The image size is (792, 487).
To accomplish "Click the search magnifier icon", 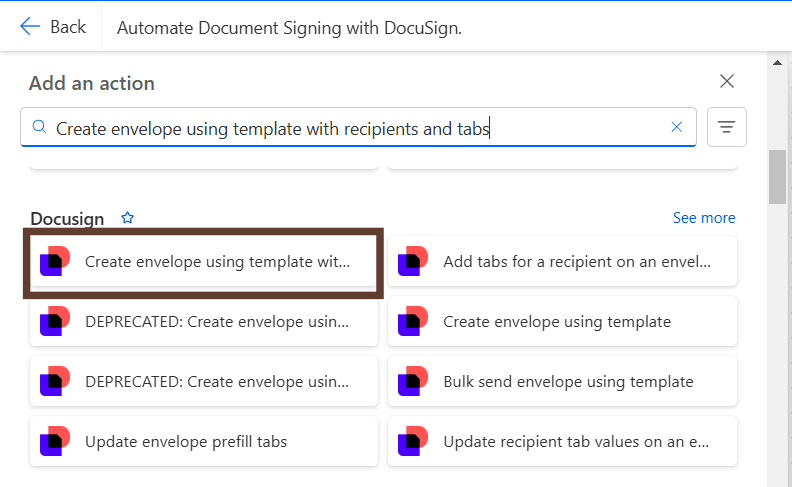I will tap(39, 127).
